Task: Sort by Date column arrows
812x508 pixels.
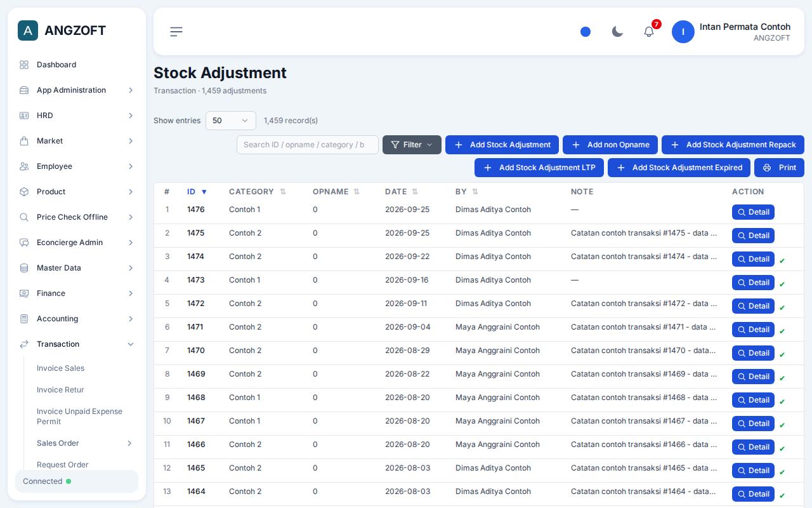Action: pyautogui.click(x=415, y=192)
